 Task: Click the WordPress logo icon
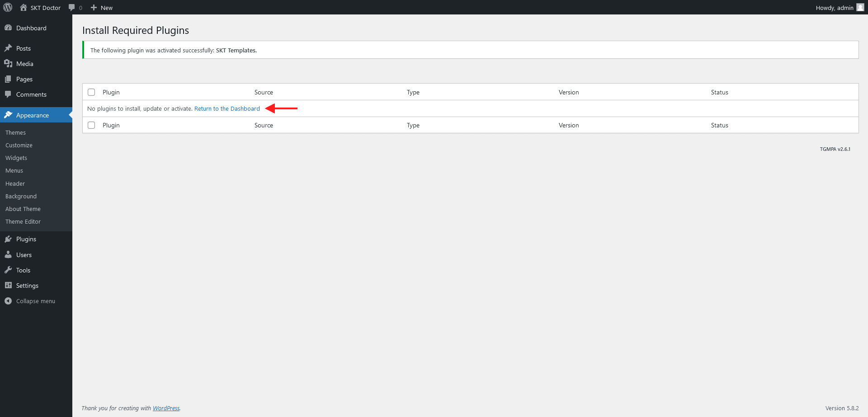(x=8, y=7)
